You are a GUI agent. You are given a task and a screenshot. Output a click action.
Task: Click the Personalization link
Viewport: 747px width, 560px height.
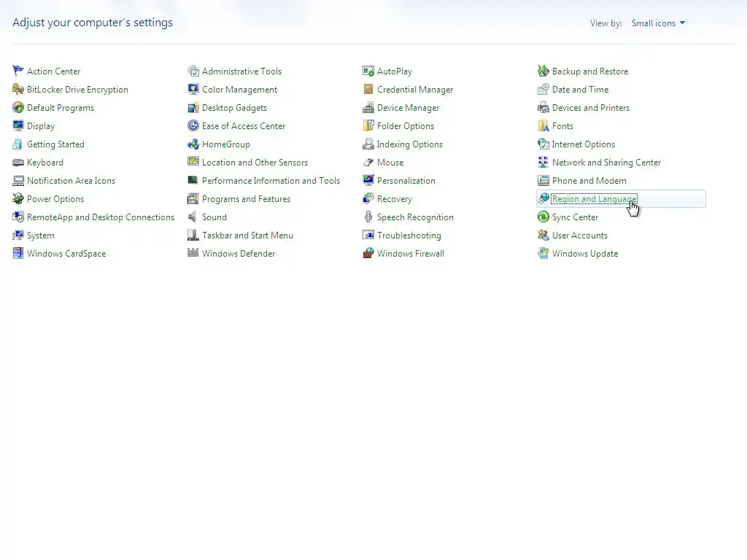coord(406,181)
